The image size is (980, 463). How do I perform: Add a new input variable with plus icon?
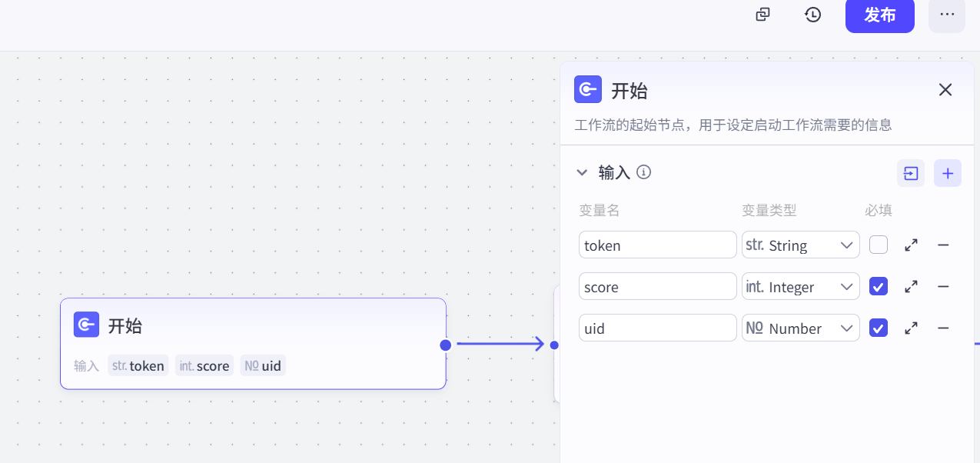coord(948,173)
